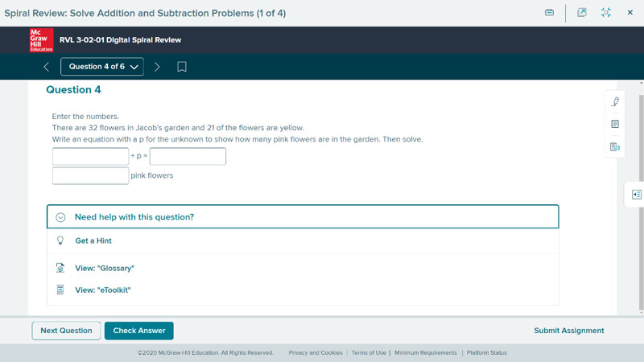The height and width of the screenshot is (362, 644).
Task: Open the pencil annotation tool
Action: pos(615,101)
